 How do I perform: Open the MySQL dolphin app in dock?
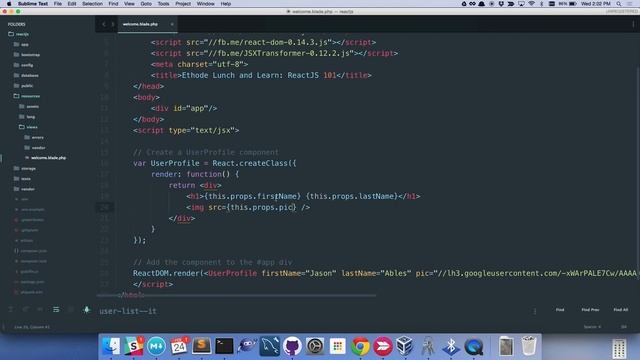269,346
